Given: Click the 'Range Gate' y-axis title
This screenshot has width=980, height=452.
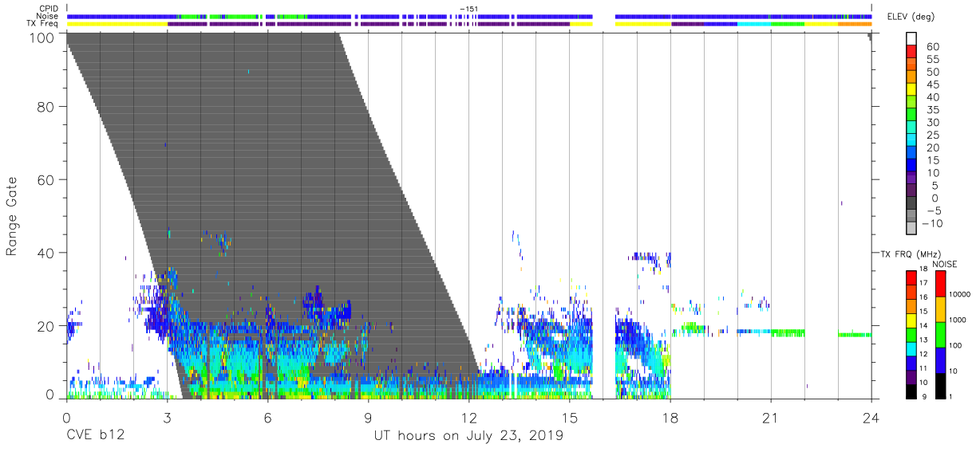Looking at the screenshot, I should 13,218.
